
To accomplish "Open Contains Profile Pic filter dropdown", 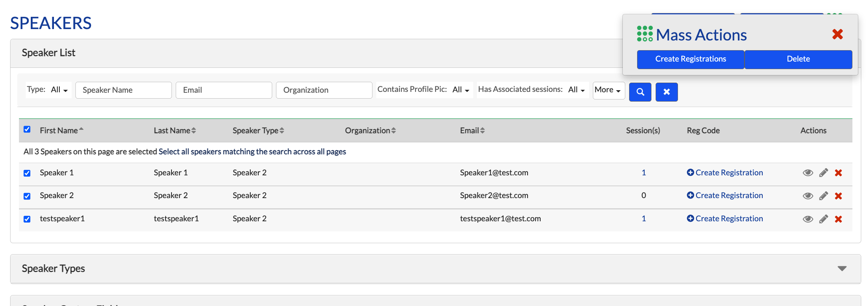I will point(461,90).
